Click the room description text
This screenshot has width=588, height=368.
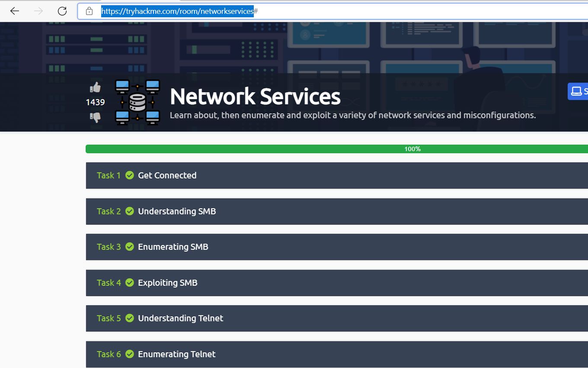(353, 115)
